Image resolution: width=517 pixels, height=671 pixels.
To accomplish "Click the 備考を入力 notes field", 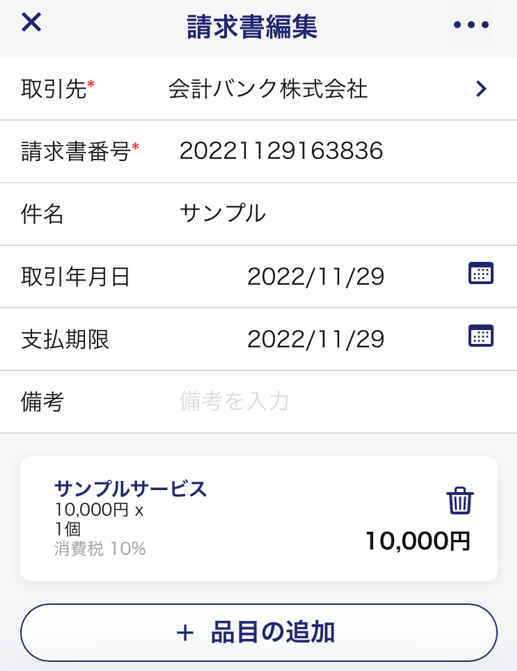I will (234, 401).
